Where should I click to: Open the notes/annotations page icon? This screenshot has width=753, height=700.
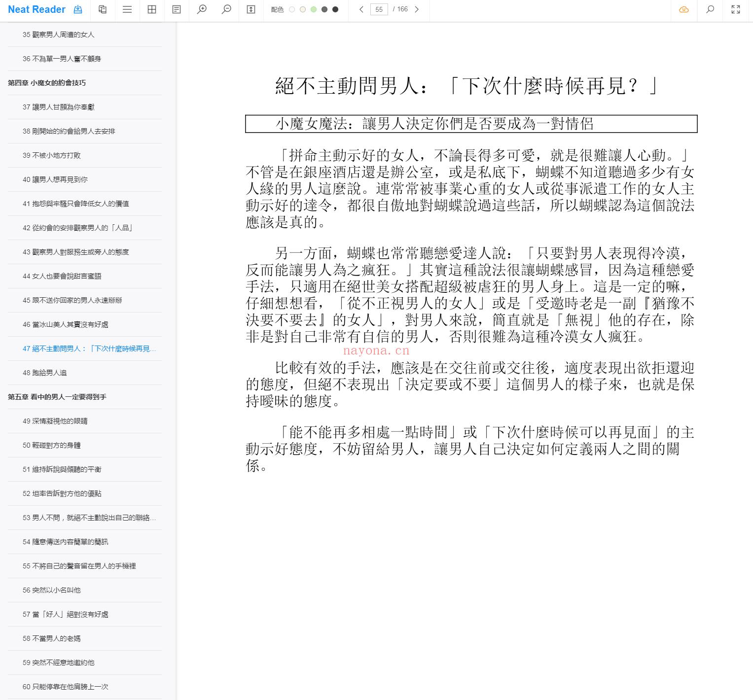click(x=177, y=9)
